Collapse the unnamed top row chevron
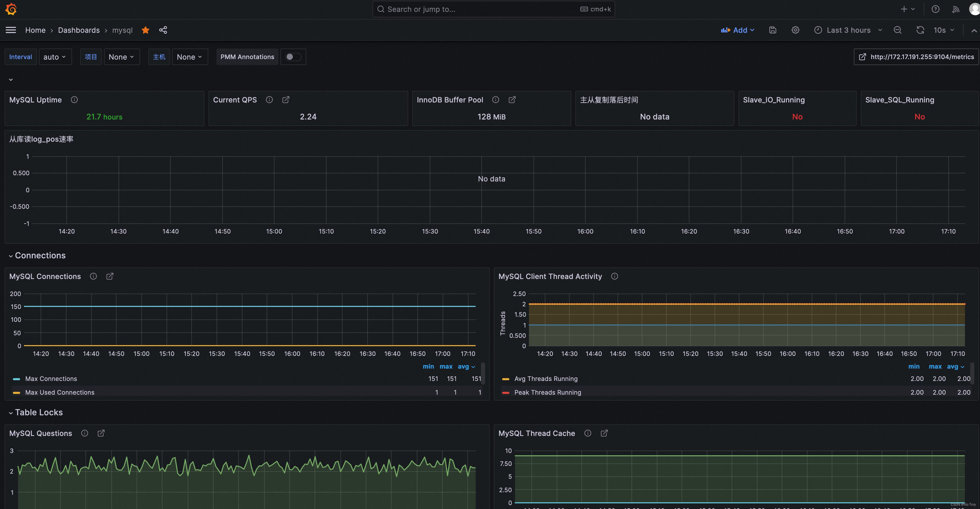 11,79
